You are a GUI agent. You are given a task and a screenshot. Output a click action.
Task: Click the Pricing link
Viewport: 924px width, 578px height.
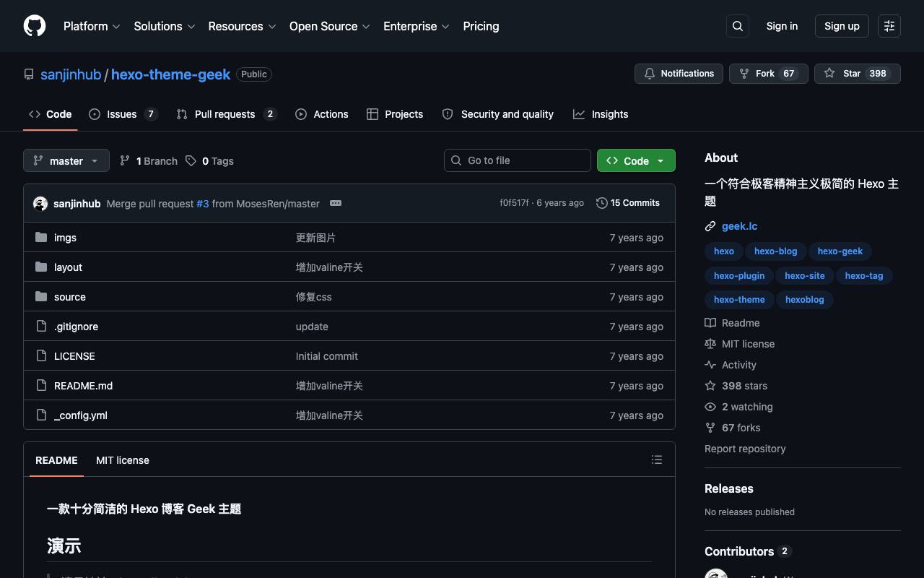(481, 26)
